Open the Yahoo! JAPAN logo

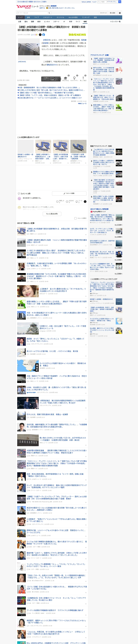point(24,7)
